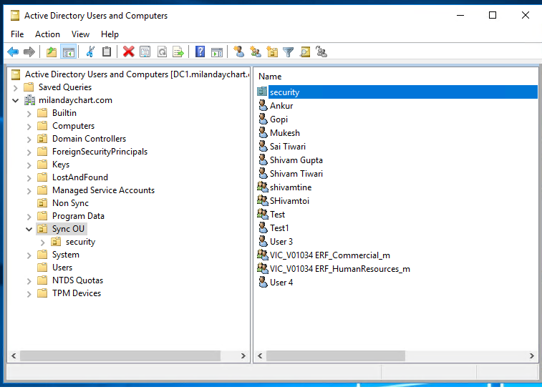Click the Copy clipboard icon
Viewport: 542px width, 392px height.
click(x=107, y=52)
